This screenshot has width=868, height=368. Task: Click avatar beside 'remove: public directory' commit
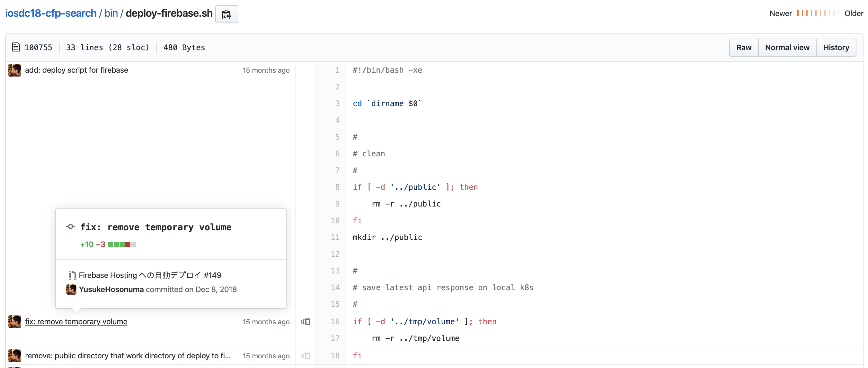coord(14,355)
